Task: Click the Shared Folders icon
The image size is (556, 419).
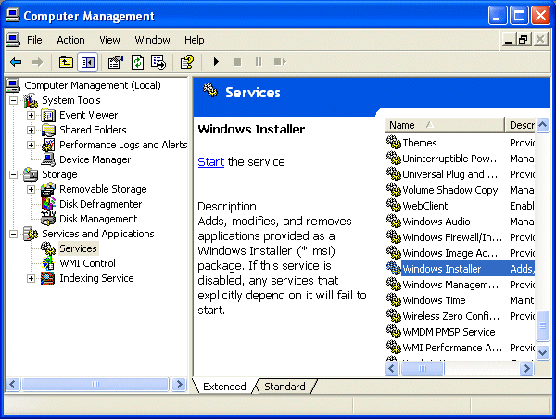Action: pos(49,130)
